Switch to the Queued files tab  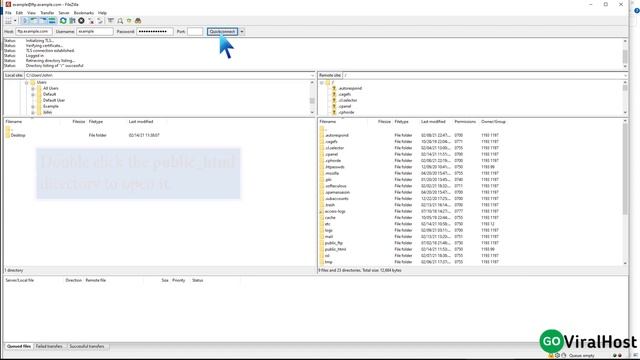[19, 347]
